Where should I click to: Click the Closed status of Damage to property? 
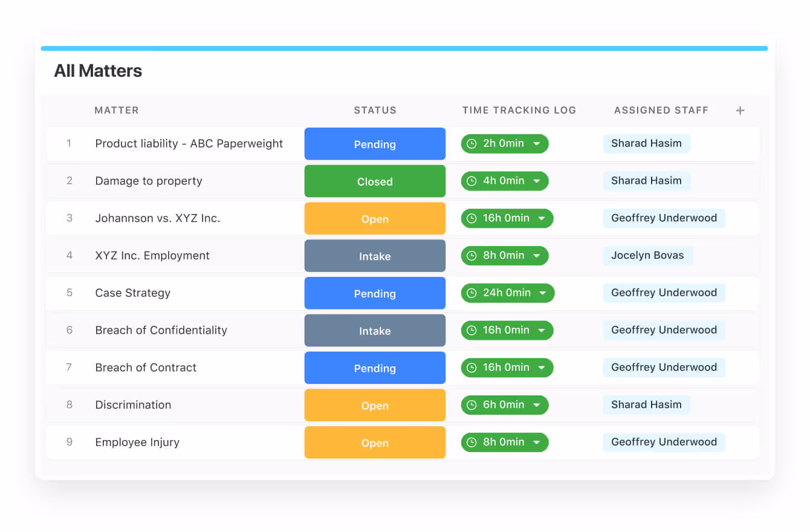point(375,181)
